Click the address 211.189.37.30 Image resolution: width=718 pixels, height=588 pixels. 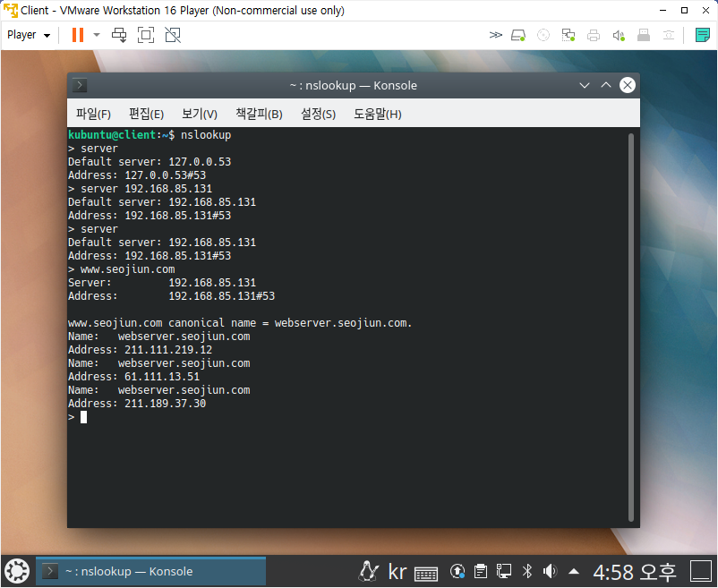click(x=165, y=403)
